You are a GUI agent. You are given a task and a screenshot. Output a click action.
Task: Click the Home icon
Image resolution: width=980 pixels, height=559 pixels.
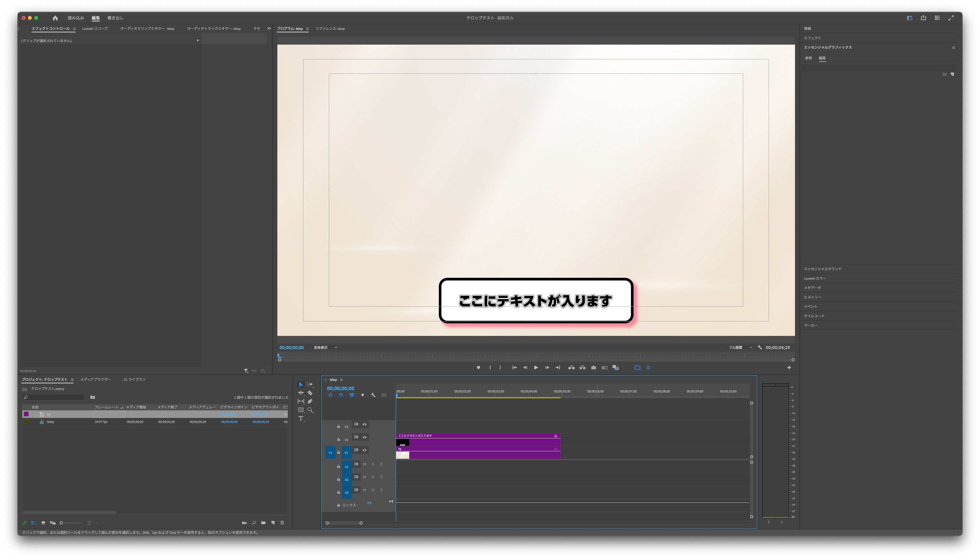tap(55, 18)
